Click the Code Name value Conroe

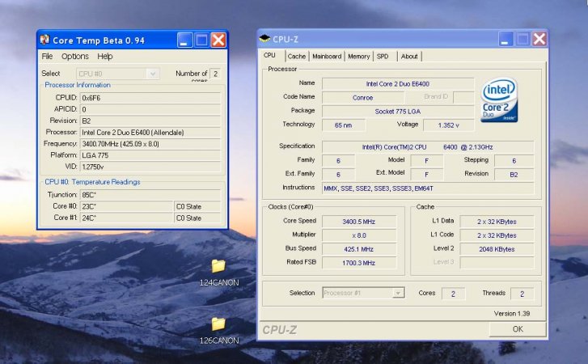[x=362, y=97]
